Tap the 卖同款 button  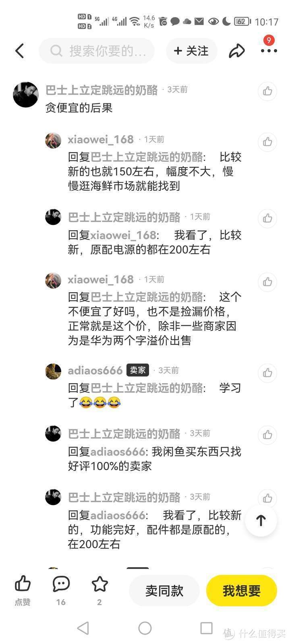[x=164, y=590]
